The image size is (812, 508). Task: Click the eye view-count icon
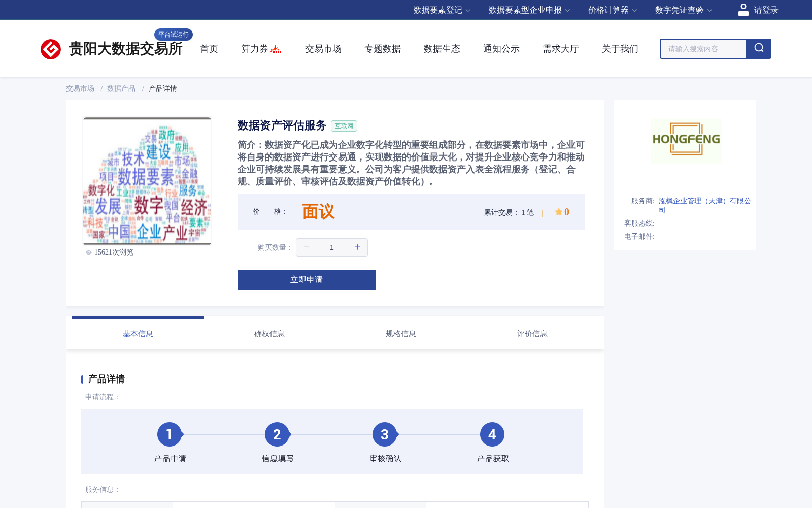[x=89, y=252]
